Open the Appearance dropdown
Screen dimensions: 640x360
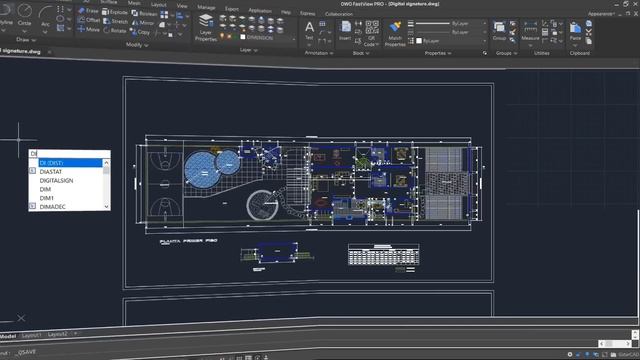600,13
